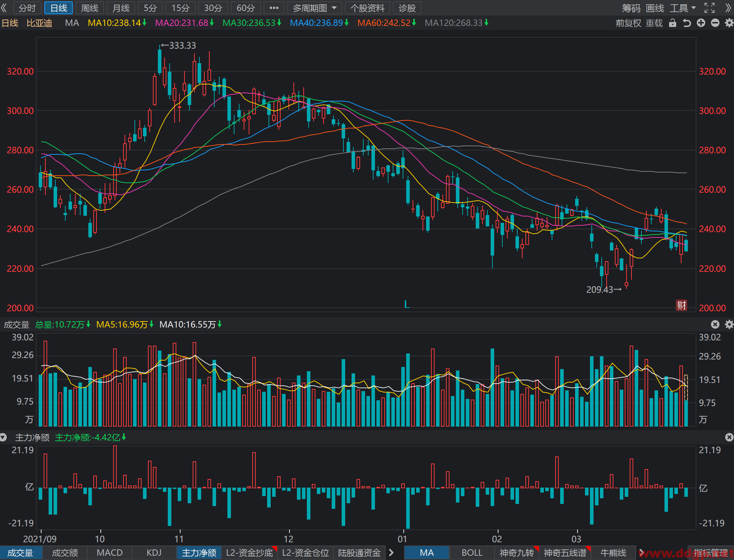Click the L marker on price chart
The width and height of the screenshot is (734, 560).
pyautogui.click(x=407, y=304)
